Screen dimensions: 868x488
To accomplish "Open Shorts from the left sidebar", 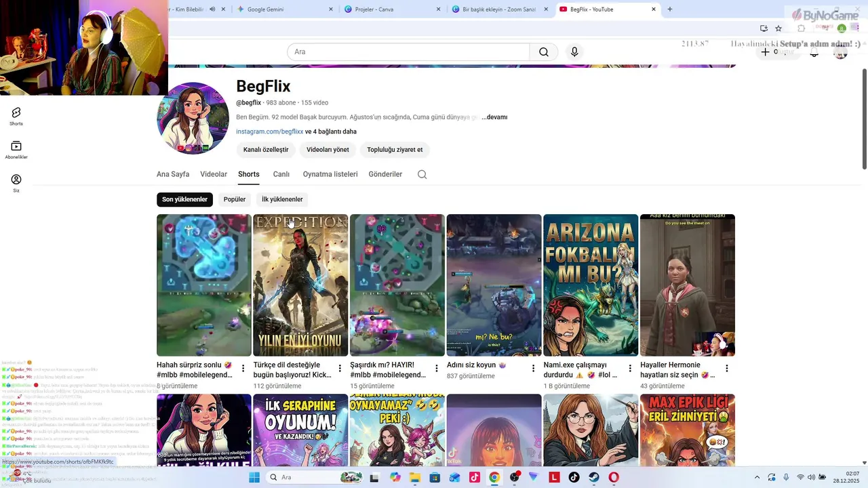I will (x=16, y=117).
